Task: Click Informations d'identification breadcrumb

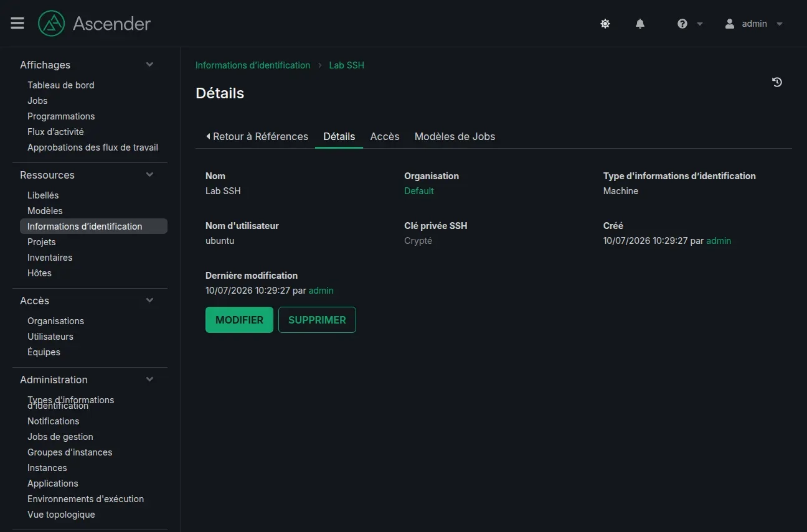Action: tap(253, 65)
